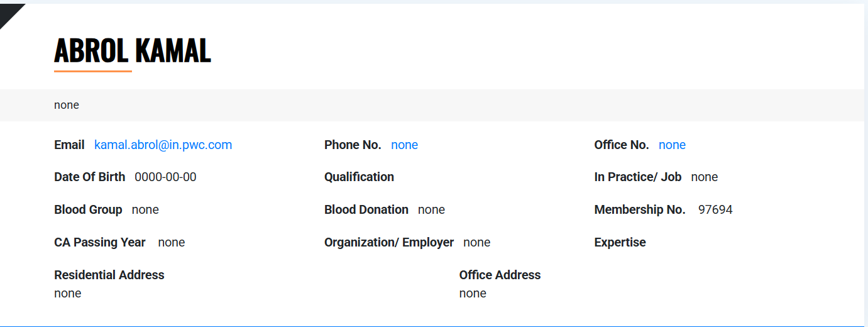Click the Blood Group label
This screenshot has width=868, height=327.
(88, 210)
